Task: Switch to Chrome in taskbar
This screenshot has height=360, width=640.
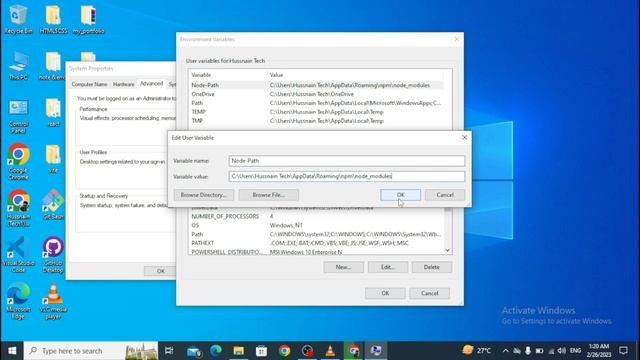Action: [x=284, y=351]
